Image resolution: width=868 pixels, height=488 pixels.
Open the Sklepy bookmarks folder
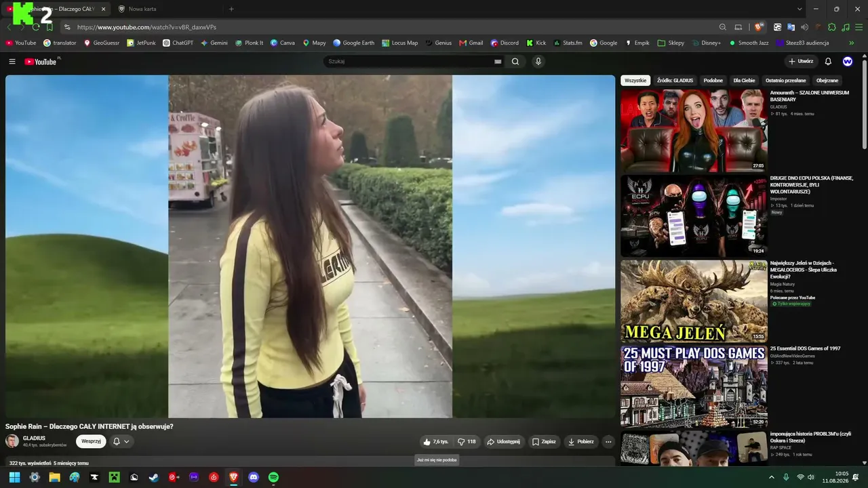671,43
